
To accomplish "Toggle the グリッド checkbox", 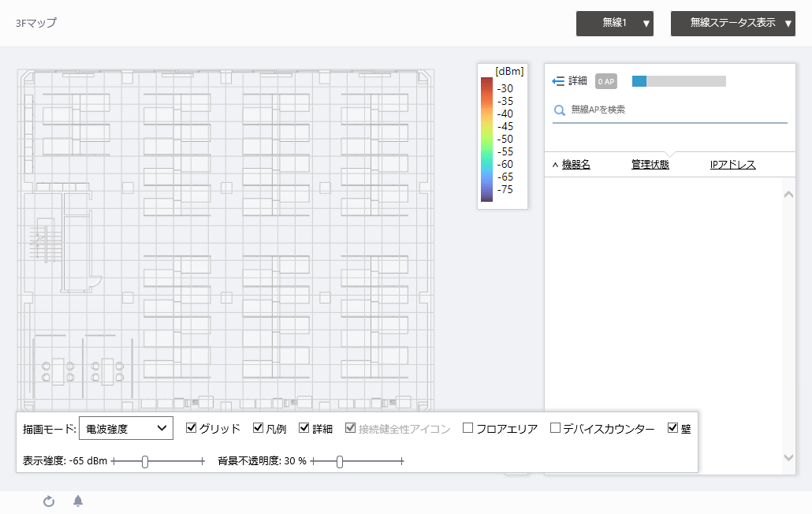I will tap(191, 427).
